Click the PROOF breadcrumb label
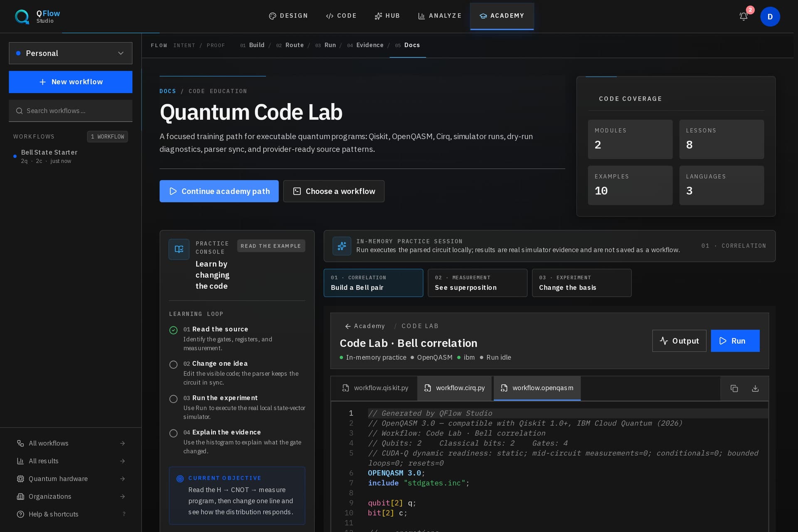This screenshot has height=532, width=798. pos(216,45)
